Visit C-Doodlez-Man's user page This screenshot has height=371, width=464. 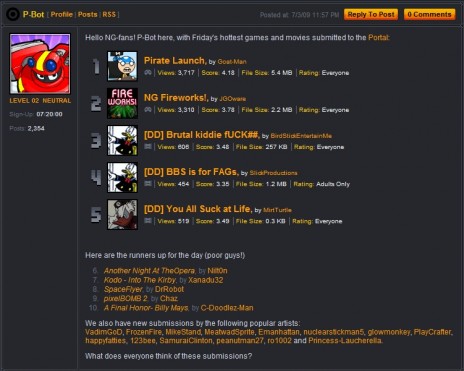point(227,308)
